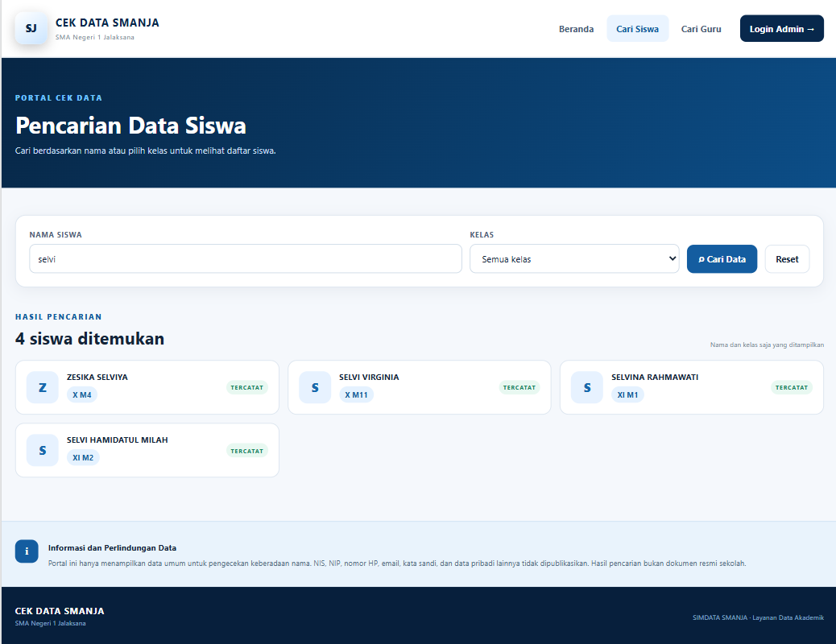Click the XI M1 class badge

tap(627, 395)
